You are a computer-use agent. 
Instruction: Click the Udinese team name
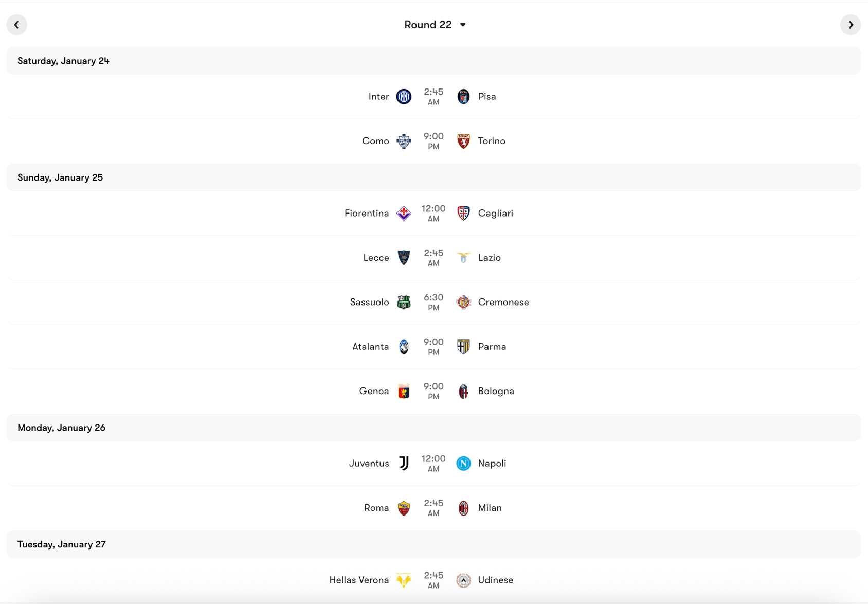[495, 580]
